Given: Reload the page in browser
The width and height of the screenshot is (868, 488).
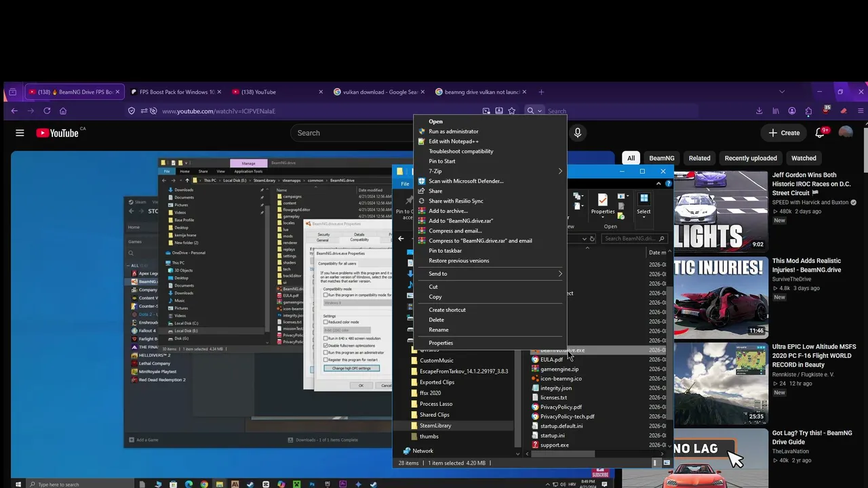Looking at the screenshot, I should pos(47,111).
